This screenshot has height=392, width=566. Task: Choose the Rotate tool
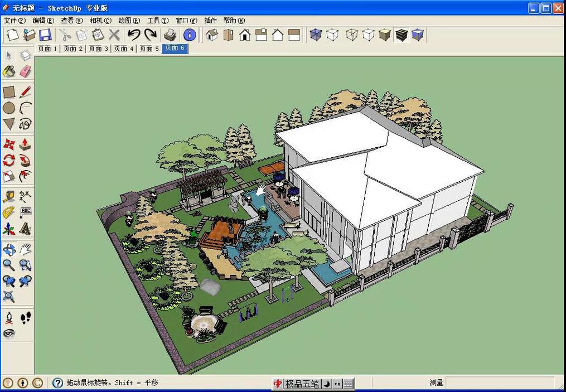9,160
